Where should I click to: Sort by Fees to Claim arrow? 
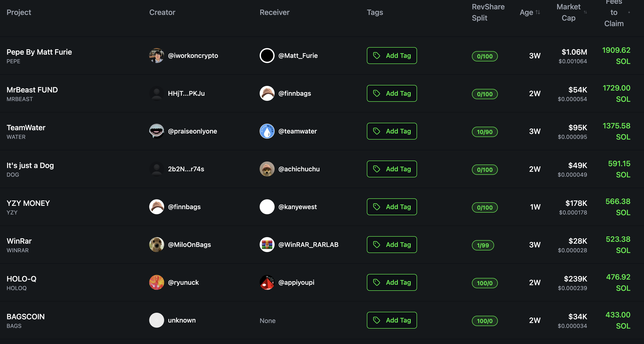[629, 12]
